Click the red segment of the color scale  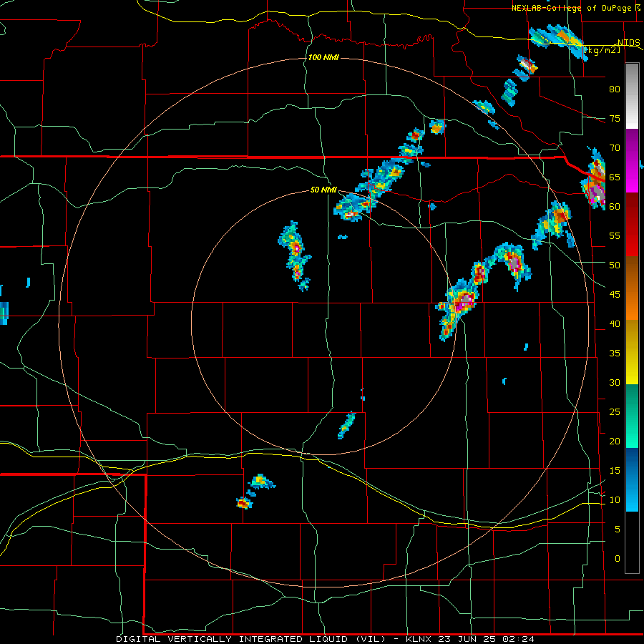tap(632, 224)
